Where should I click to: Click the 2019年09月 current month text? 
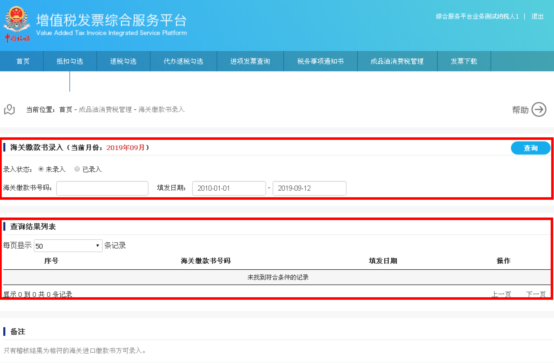pos(125,147)
